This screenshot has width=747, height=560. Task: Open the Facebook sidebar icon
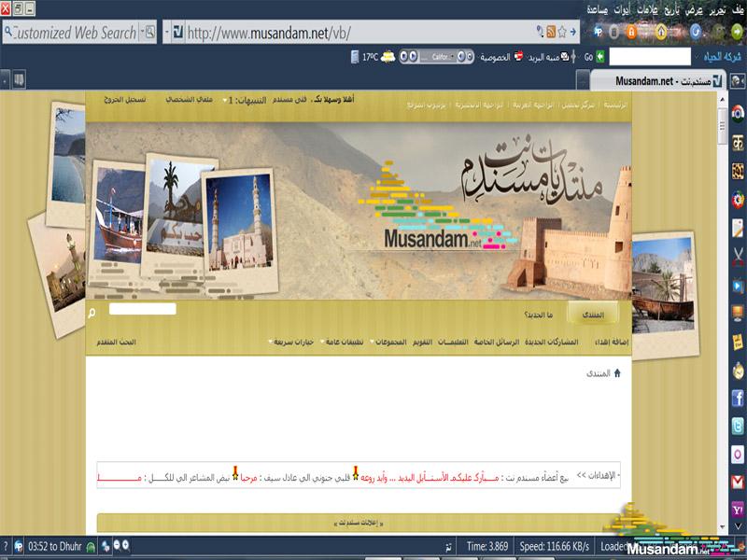(x=738, y=399)
